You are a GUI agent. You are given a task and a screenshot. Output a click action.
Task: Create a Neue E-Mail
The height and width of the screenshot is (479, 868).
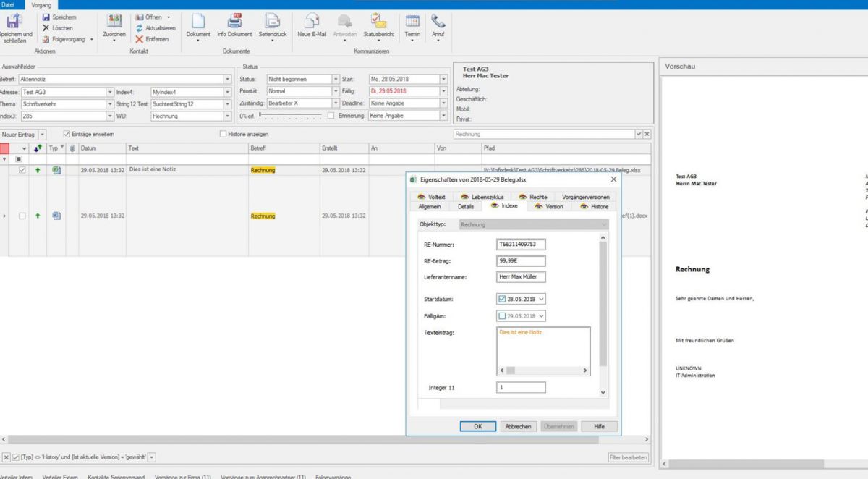312,21
